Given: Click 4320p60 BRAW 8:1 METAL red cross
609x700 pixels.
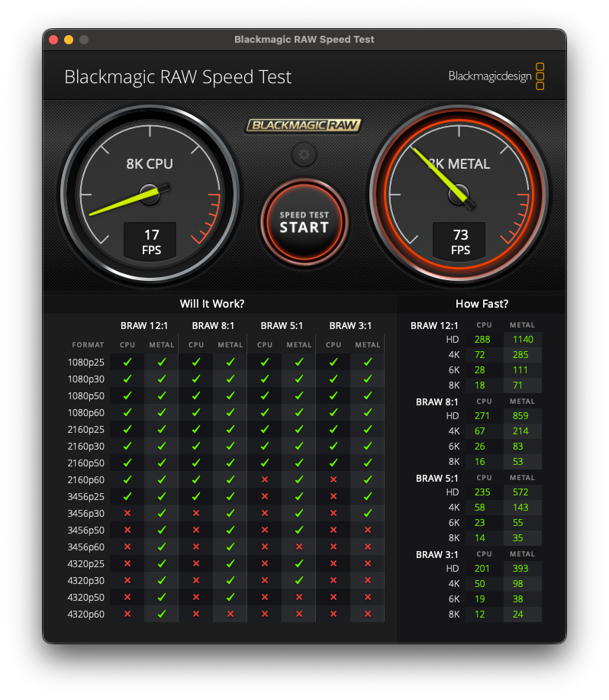Looking at the screenshot, I should [x=230, y=614].
